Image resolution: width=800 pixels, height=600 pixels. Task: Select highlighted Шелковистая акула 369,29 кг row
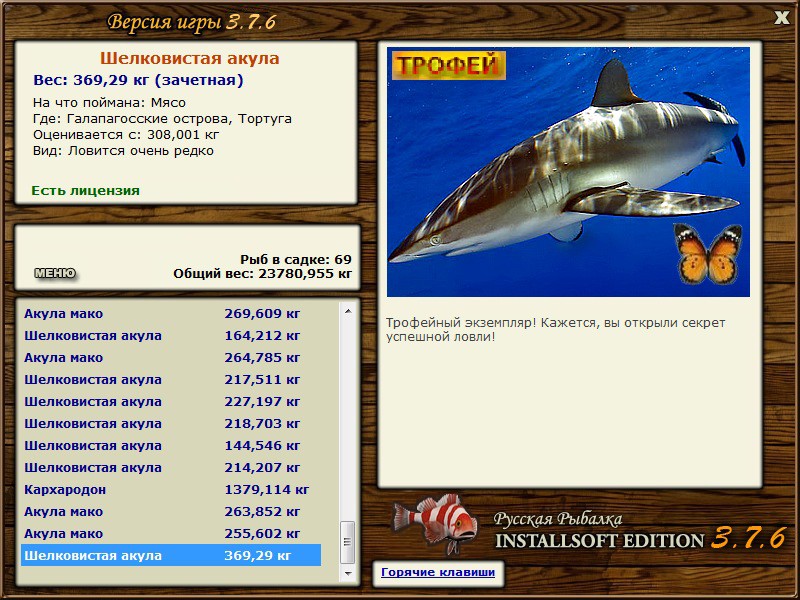click(171, 555)
